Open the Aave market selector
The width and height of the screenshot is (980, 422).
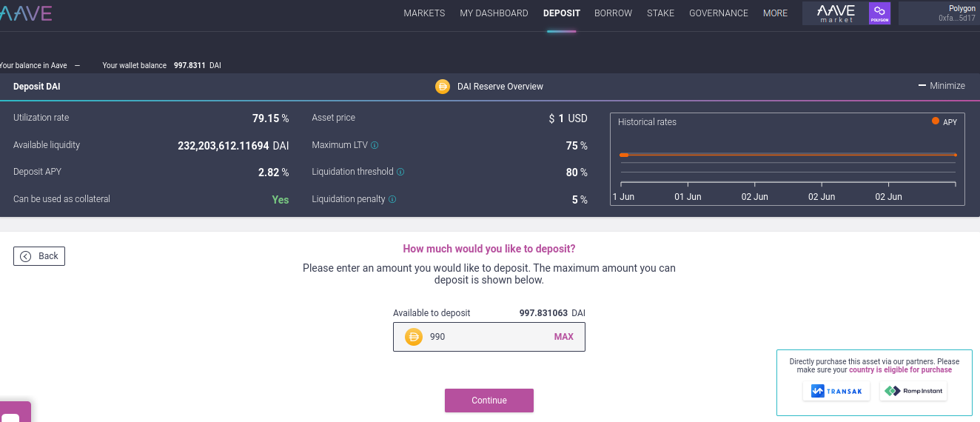[x=836, y=13]
